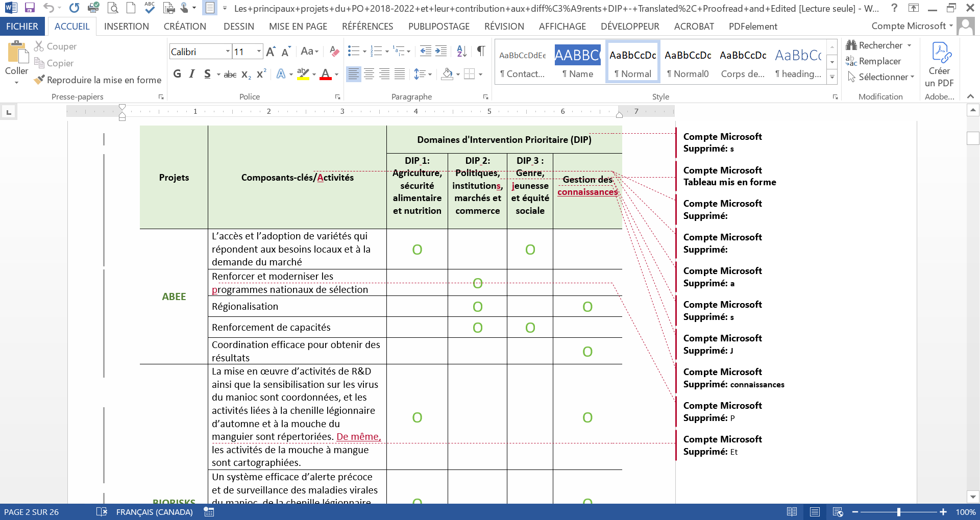Open print preview magnifier icon
The height and width of the screenshot is (520, 980).
click(113, 8)
